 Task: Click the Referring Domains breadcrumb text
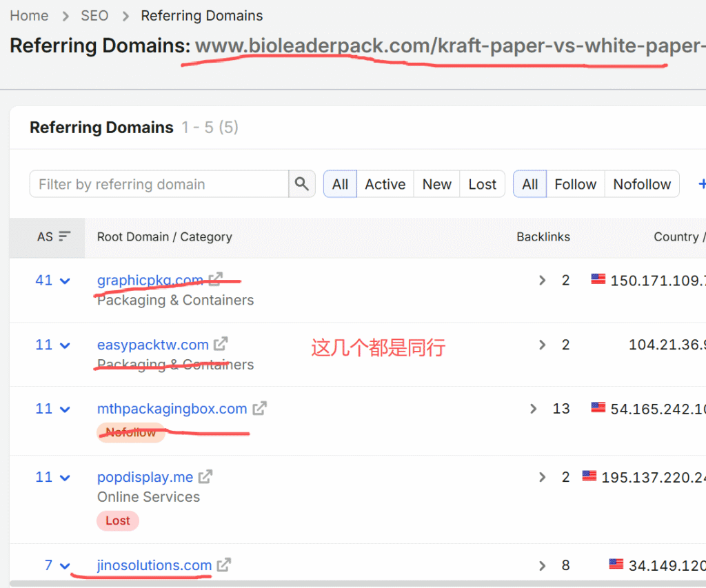tap(202, 16)
